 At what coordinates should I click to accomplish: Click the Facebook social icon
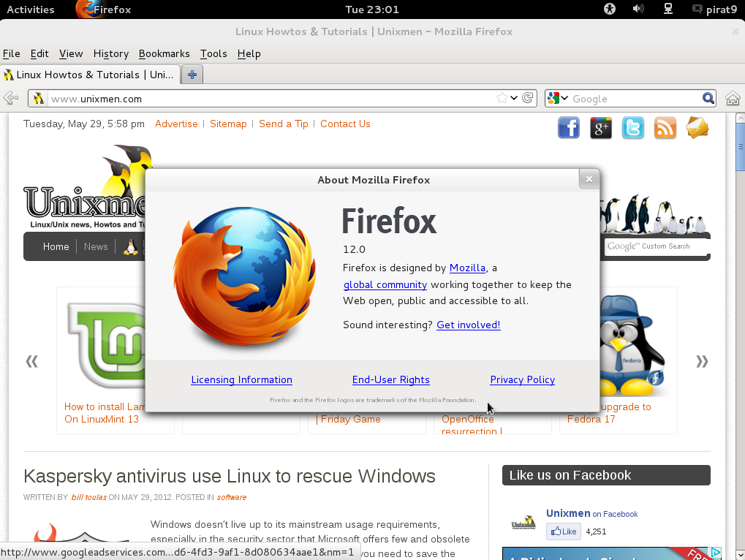pos(569,128)
